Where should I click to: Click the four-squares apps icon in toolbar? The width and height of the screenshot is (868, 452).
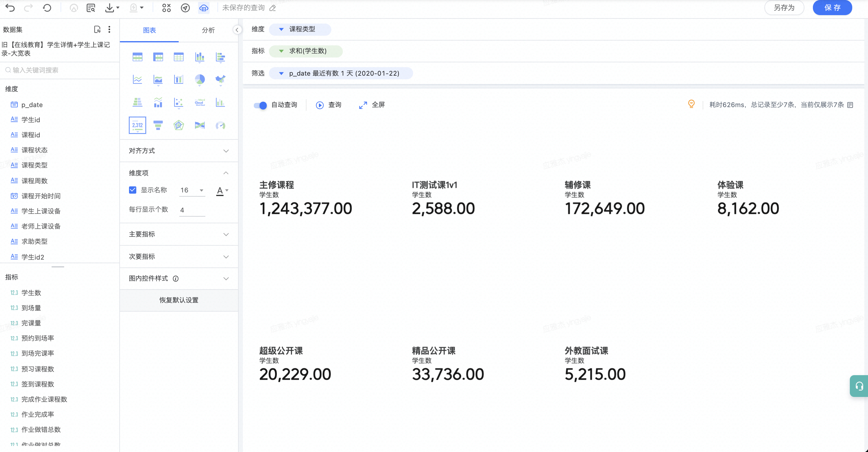tap(167, 8)
